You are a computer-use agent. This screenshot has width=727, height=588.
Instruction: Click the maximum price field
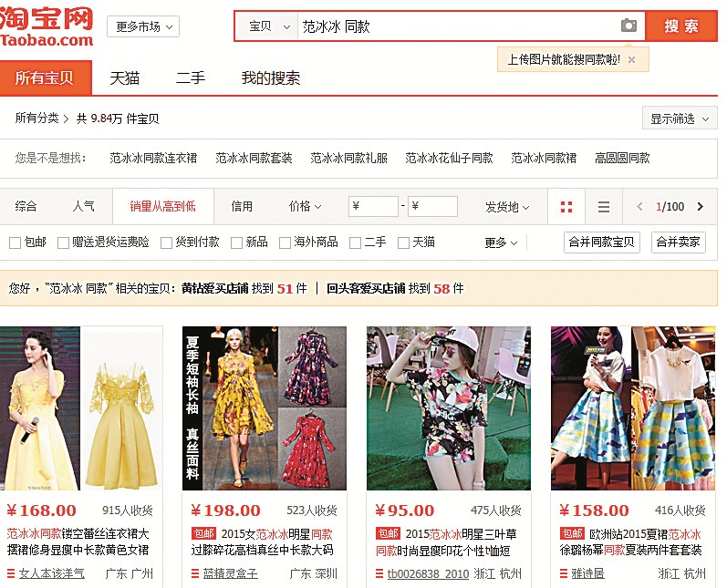[432, 206]
